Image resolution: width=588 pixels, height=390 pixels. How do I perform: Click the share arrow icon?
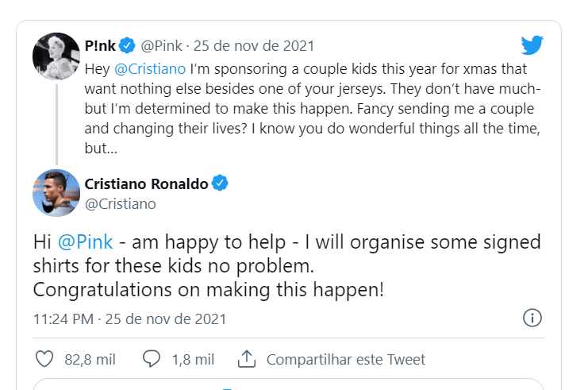point(246,359)
